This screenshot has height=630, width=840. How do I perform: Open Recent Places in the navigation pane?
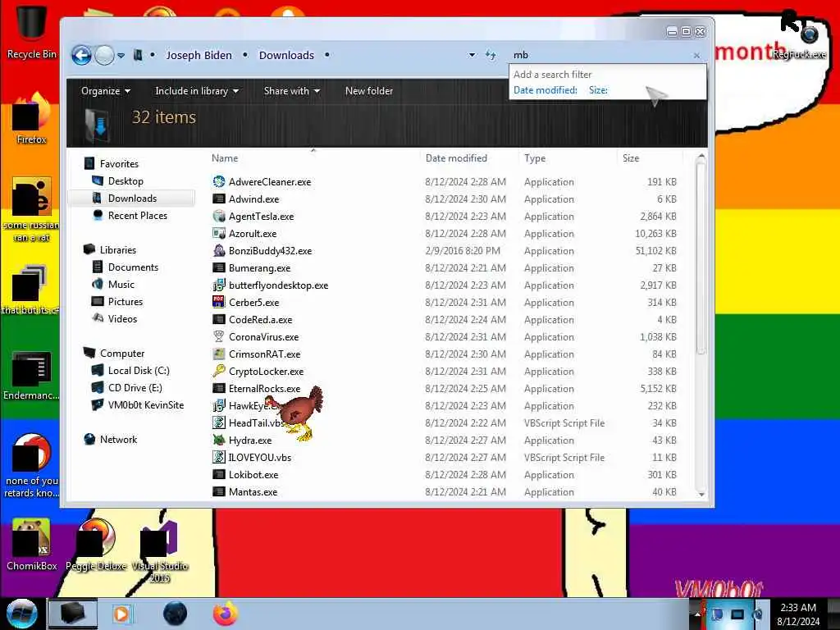(x=138, y=216)
